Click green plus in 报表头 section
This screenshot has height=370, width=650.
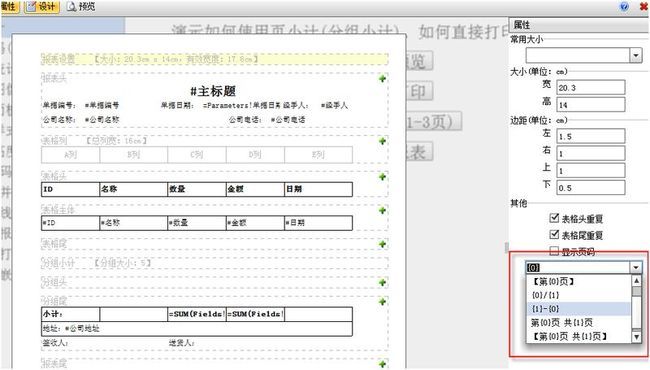tap(382, 79)
